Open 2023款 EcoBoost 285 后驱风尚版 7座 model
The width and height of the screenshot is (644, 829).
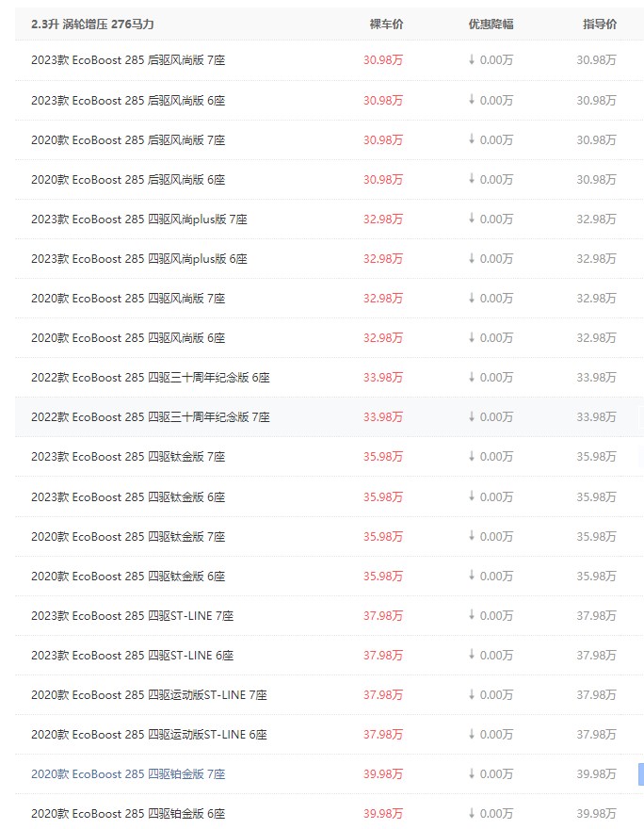[x=128, y=60]
